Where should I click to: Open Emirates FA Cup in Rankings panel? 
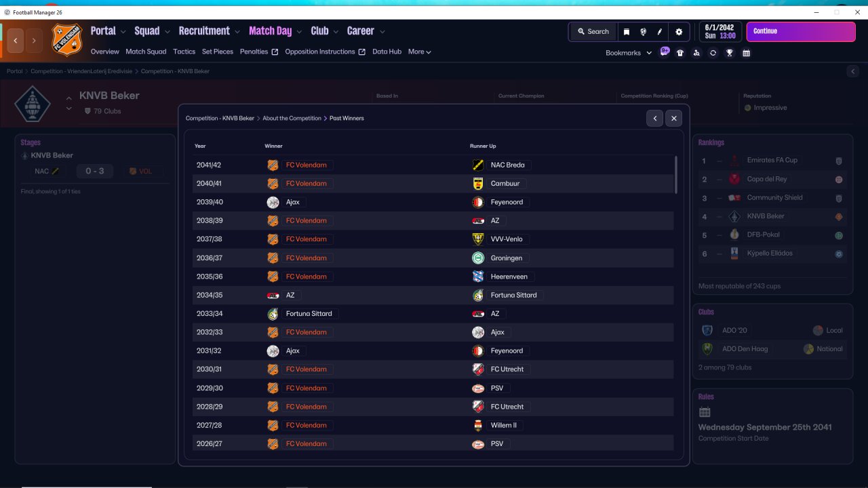click(x=772, y=161)
